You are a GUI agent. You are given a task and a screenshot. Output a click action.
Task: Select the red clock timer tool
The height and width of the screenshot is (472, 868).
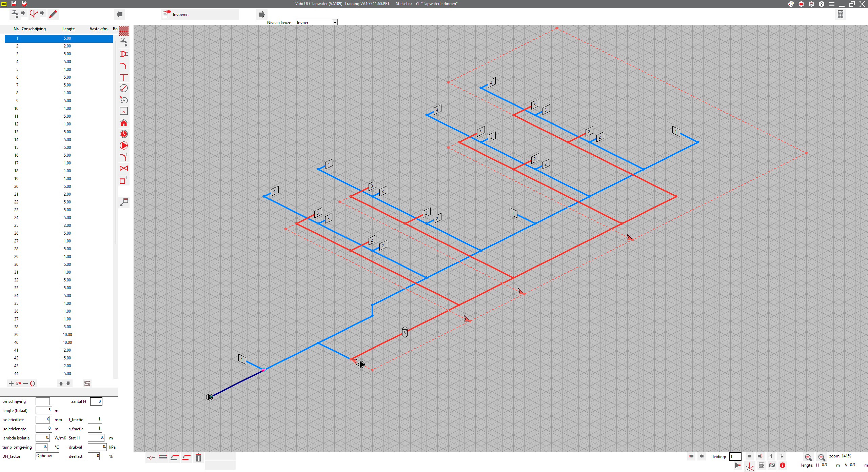(124, 134)
